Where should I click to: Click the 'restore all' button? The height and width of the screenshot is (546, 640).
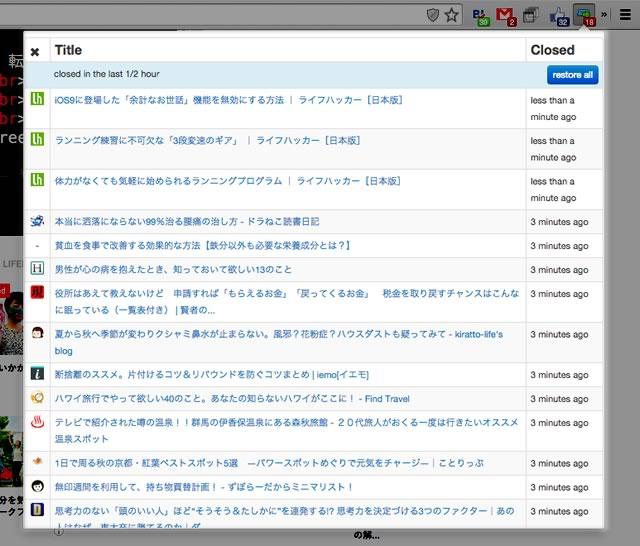click(572, 75)
